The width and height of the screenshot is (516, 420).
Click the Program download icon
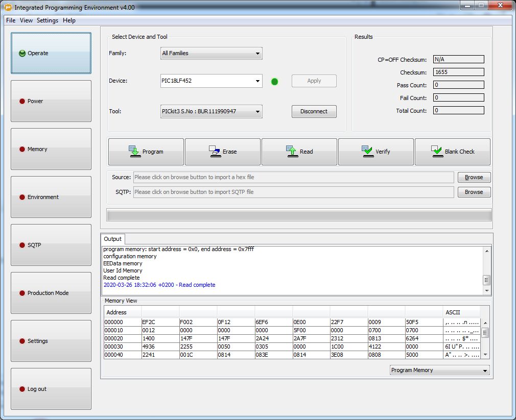tap(134, 152)
